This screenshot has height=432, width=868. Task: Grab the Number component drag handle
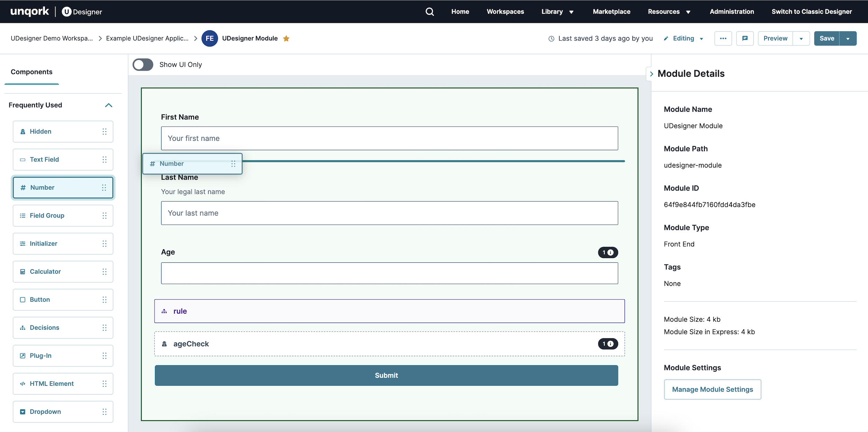(104, 188)
